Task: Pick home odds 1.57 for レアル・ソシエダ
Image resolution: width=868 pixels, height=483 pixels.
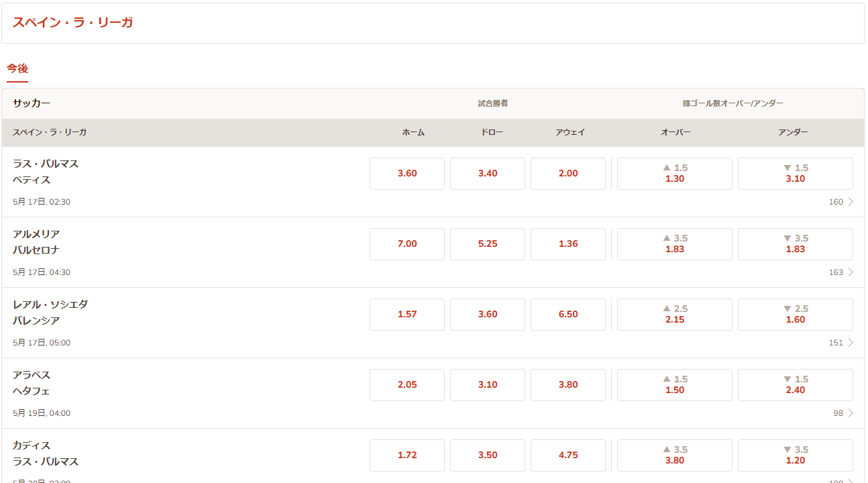Action: pos(407,315)
